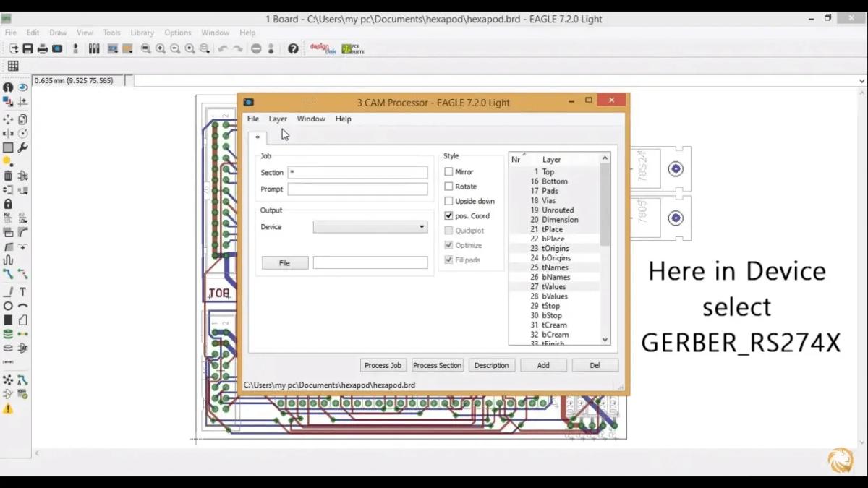Select the Dimension layer in the list
Viewport: 868px width, 488px height.
[555, 220]
